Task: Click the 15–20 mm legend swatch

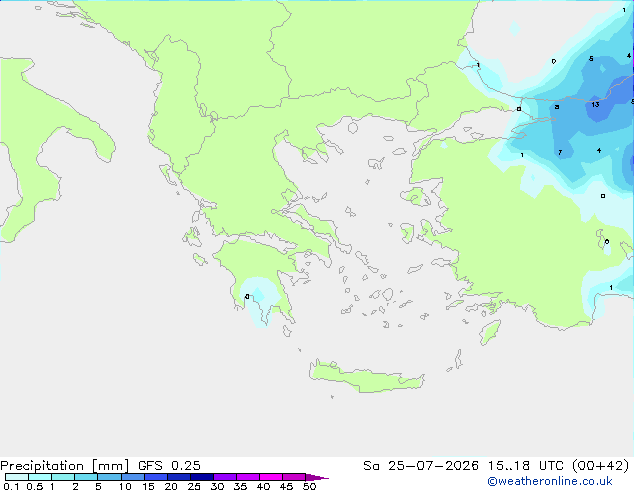Action: click(155, 477)
